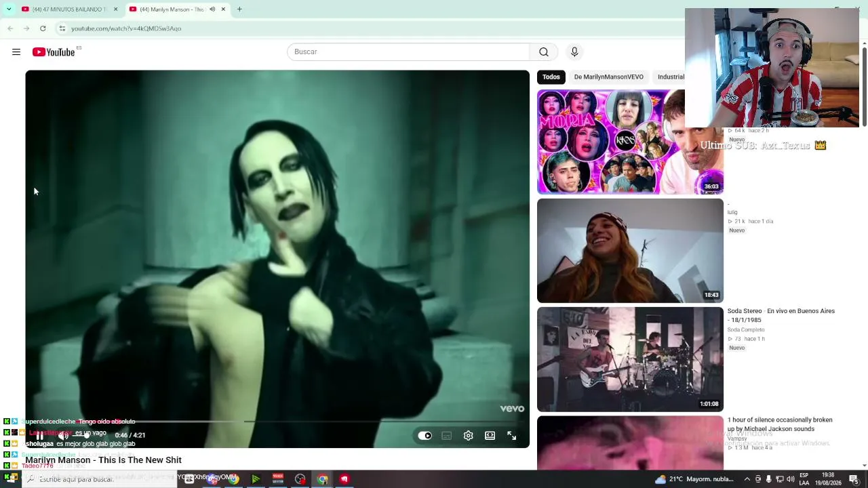Open Soda Stereo - En vivo en Buenos Aires title
The width and height of the screenshot is (868, 488).
click(x=781, y=315)
